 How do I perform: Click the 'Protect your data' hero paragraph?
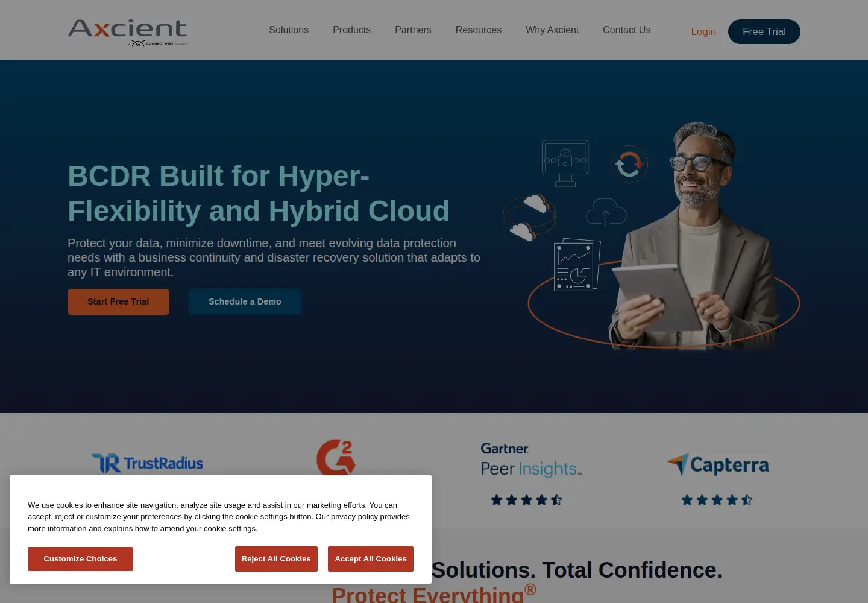pos(274,257)
